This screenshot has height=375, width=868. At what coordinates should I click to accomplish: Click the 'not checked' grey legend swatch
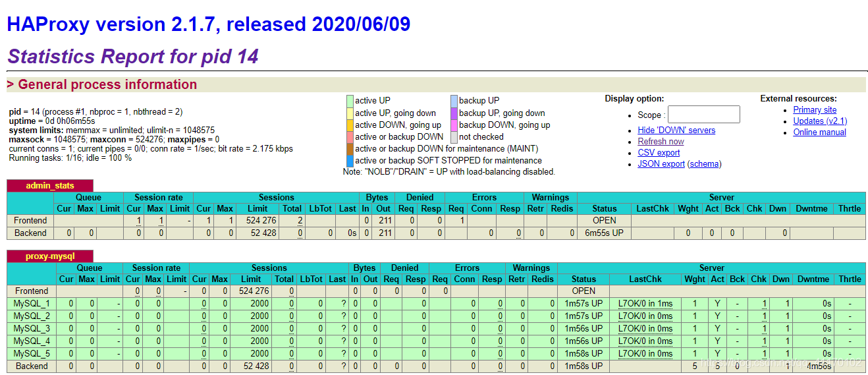tap(454, 136)
